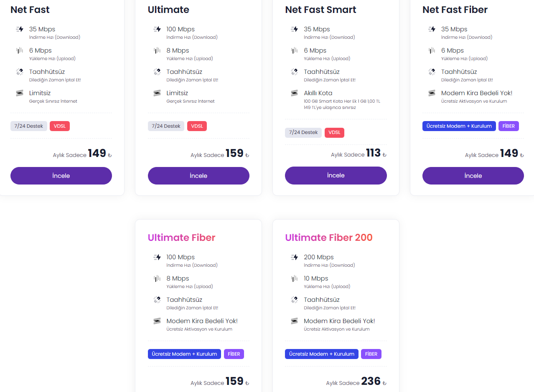Open Net Fast Smart plan with İncele
This screenshot has width=534, height=392.
pos(336,175)
